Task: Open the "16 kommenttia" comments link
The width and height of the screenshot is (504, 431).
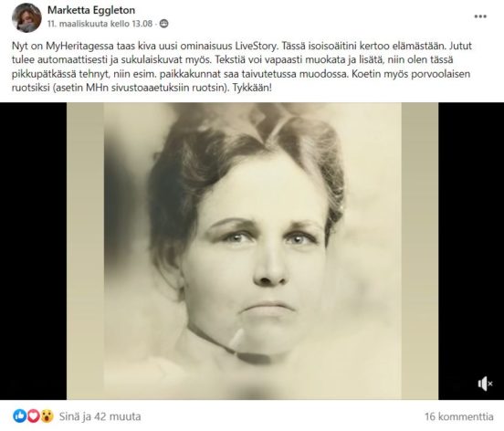Action: pos(459,416)
